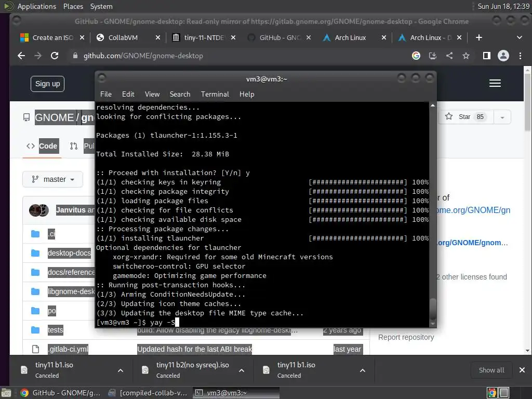The width and height of the screenshot is (532, 399).
Task: Click the Report repository link
Action: click(406, 337)
